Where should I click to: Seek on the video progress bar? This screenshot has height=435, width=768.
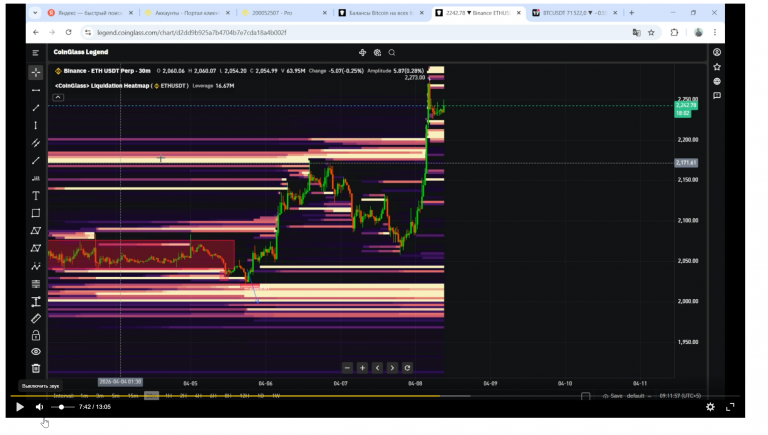[375, 396]
